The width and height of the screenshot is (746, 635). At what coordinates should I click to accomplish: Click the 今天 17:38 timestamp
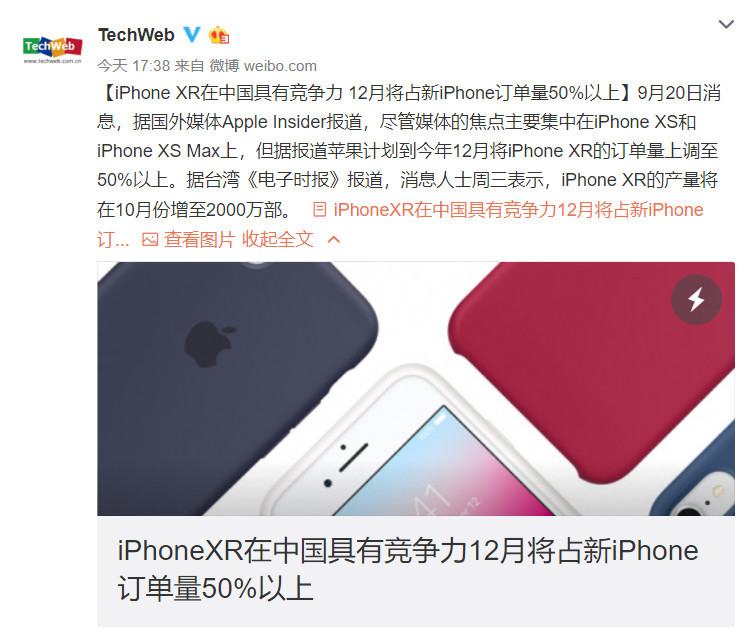[134, 66]
